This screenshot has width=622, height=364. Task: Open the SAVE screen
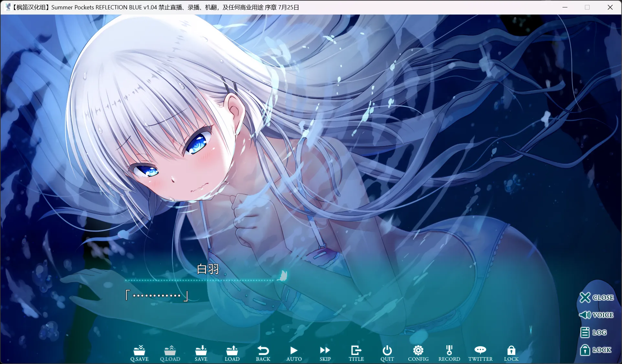coord(201,354)
